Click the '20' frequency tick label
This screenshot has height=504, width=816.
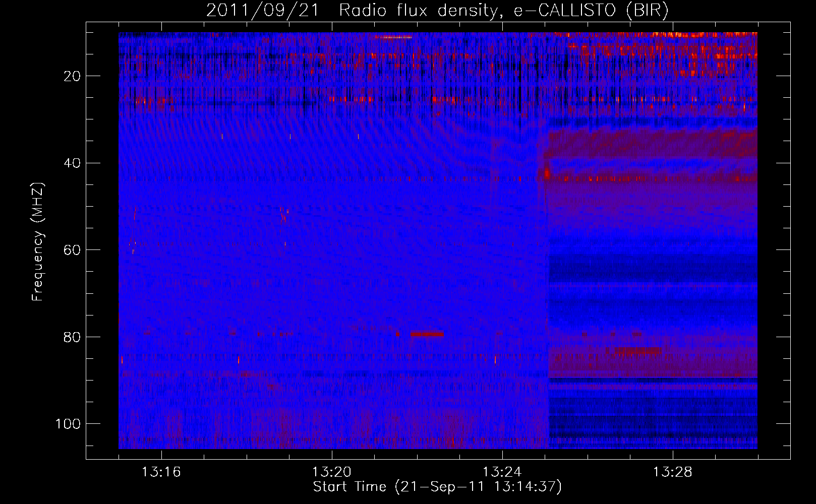pos(72,76)
